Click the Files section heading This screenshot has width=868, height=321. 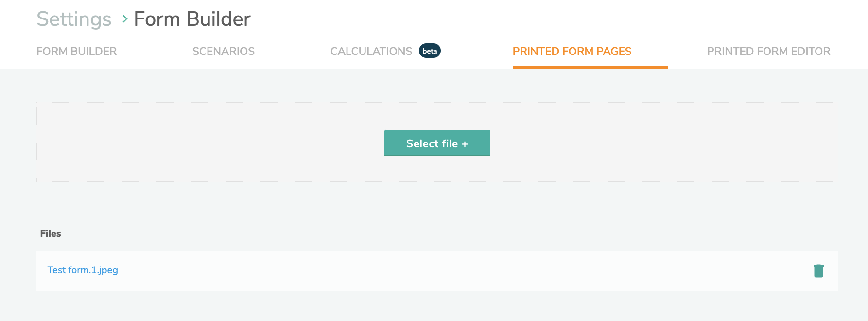[51, 234]
